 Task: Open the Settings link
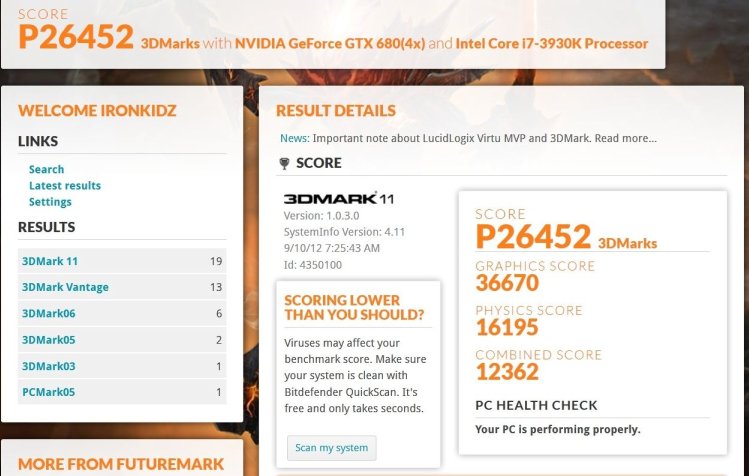pyautogui.click(x=50, y=202)
